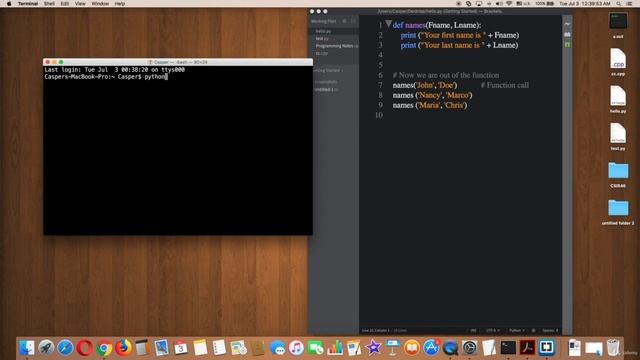
Task: Open the Window menu
Action: pos(100,4)
